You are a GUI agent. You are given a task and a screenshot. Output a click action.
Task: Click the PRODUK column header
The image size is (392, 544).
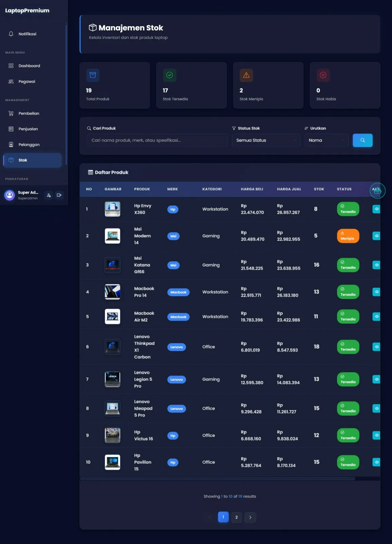142,189
